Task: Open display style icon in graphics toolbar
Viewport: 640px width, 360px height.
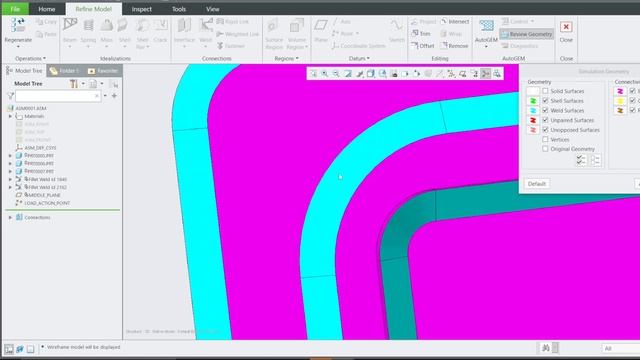Action: pos(371,73)
